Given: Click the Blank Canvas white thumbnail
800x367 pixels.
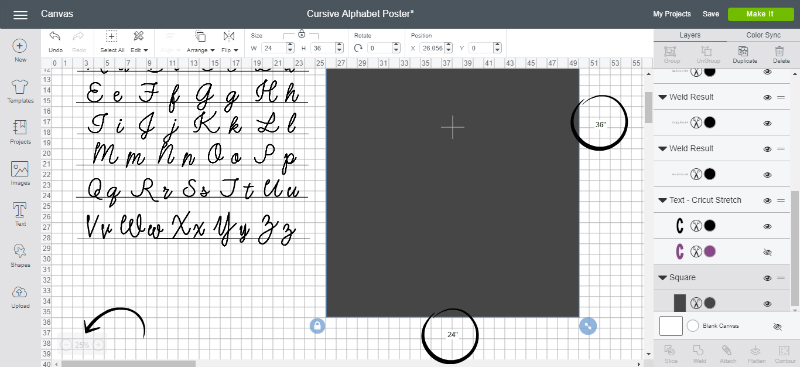Looking at the screenshot, I should (x=671, y=326).
